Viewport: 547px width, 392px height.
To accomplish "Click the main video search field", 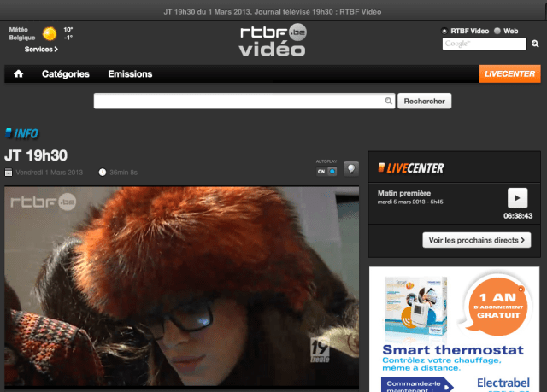I will [x=244, y=102].
